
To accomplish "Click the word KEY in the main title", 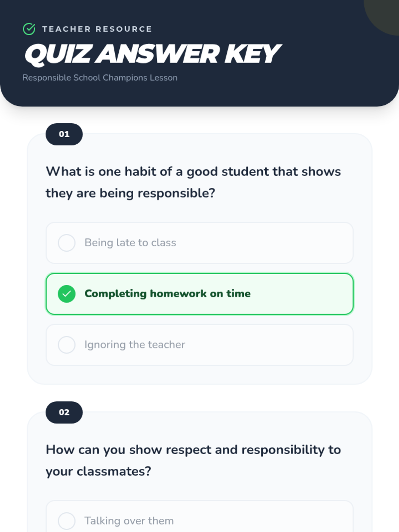I will pos(253,54).
